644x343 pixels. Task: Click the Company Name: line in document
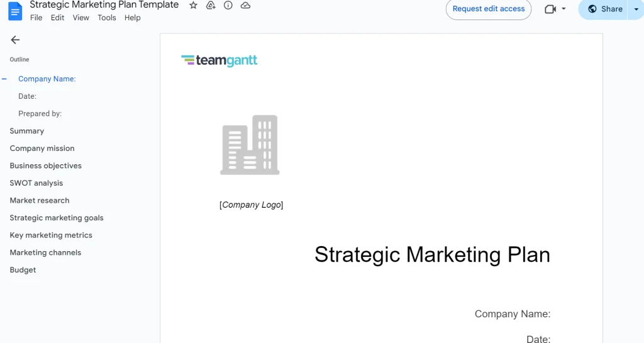(x=513, y=314)
